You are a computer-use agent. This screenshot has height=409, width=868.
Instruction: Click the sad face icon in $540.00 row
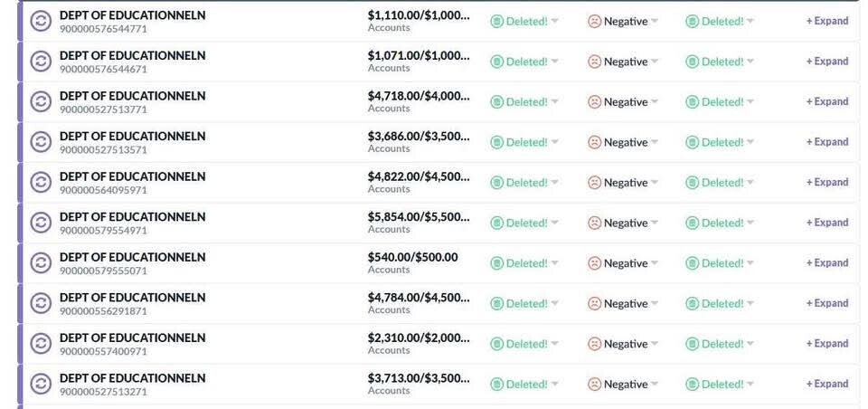594,263
